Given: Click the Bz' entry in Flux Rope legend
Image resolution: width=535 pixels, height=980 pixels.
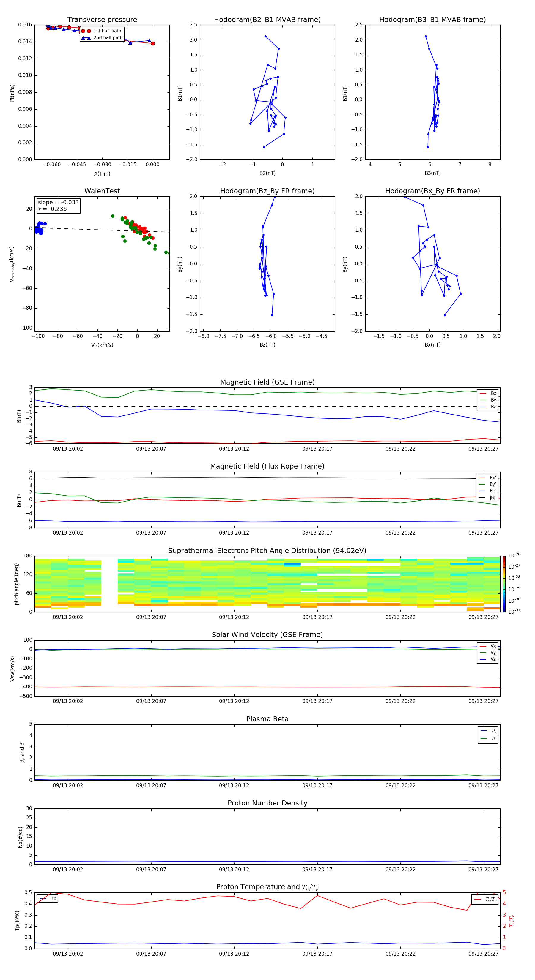Looking at the screenshot, I should (x=487, y=491).
